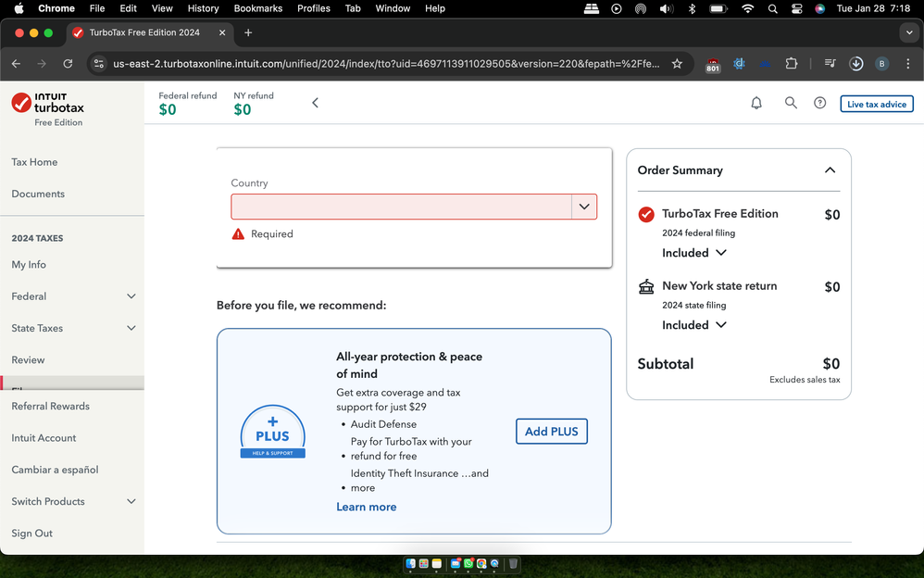The height and width of the screenshot is (578, 924).
Task: Open My Info in the sidebar
Action: [29, 265]
